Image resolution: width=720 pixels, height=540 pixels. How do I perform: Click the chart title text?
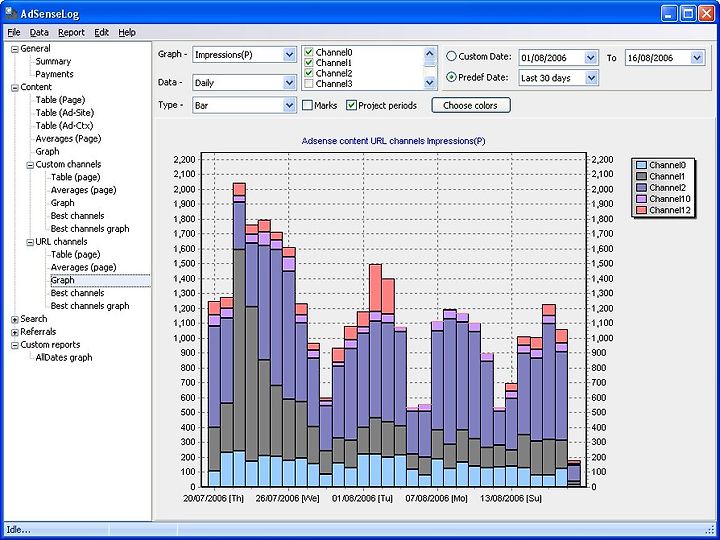click(x=393, y=141)
